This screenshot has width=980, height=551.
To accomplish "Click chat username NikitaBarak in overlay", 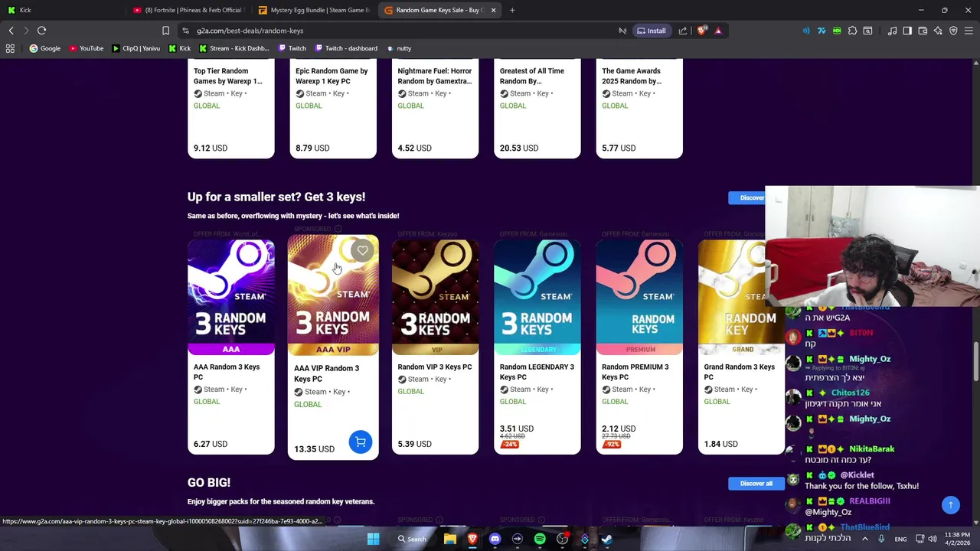I will [x=871, y=449].
